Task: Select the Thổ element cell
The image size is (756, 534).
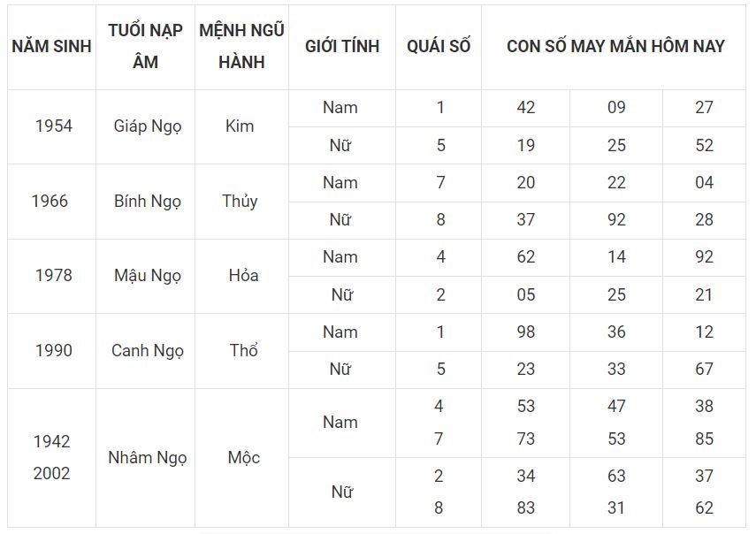Action: pos(243,350)
